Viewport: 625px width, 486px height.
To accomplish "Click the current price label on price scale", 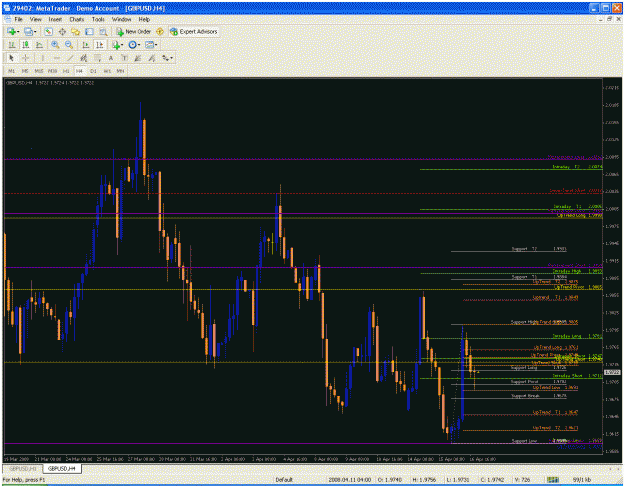I will (612, 372).
